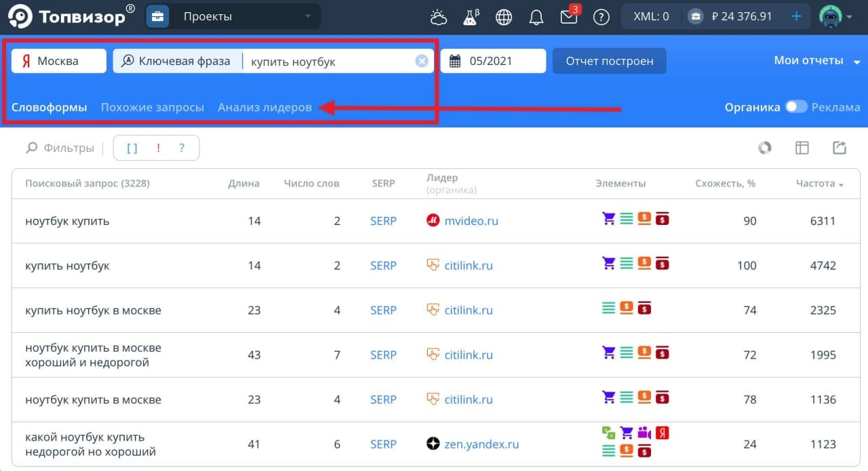
Task: Toggle the ? question operator filter
Action: tap(182, 148)
